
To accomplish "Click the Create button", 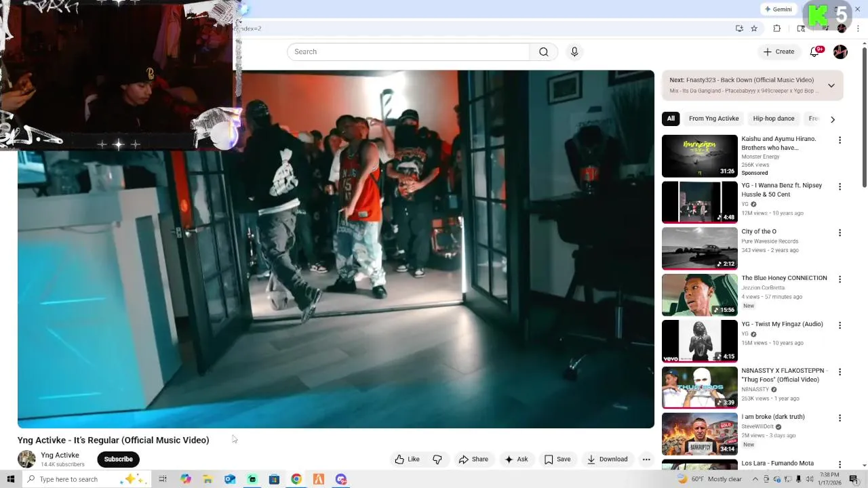I will point(778,52).
